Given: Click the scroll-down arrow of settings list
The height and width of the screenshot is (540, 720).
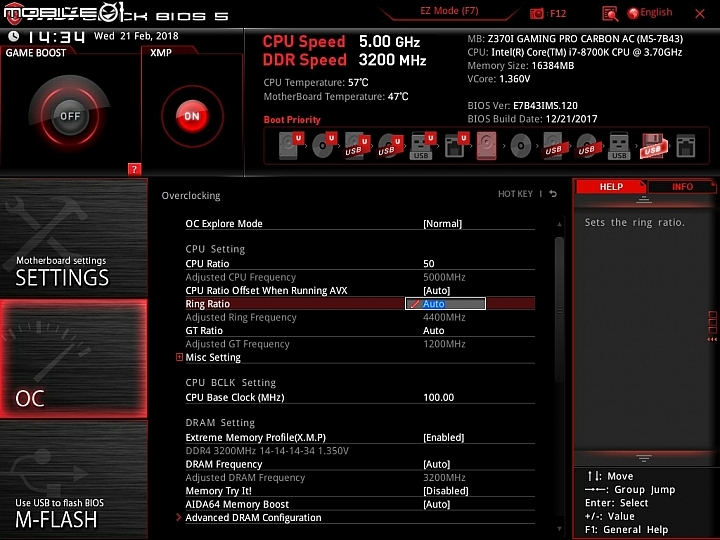Looking at the screenshot, I should pyautogui.click(x=559, y=529).
